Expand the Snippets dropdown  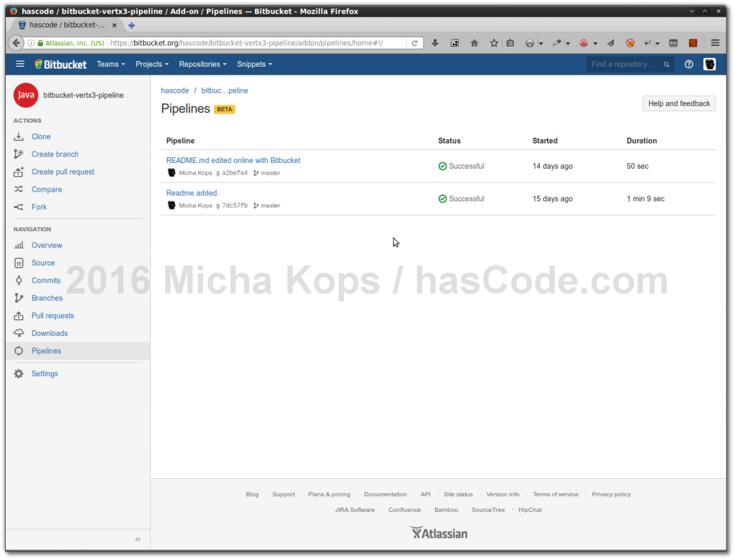click(x=254, y=65)
